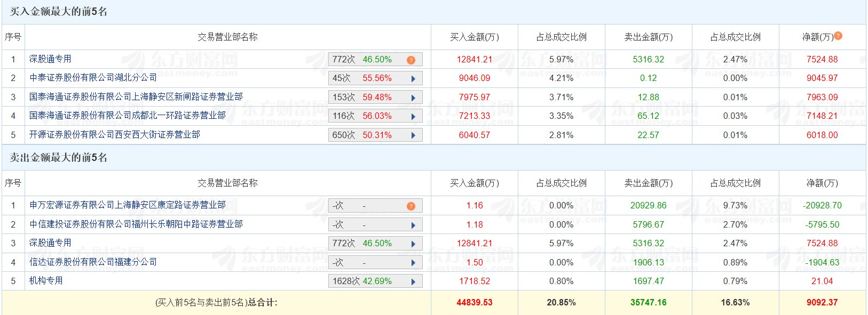Open 国泰海通证券 上海静安区新闸路 branch link
The width and height of the screenshot is (868, 315).
pyautogui.click(x=136, y=97)
